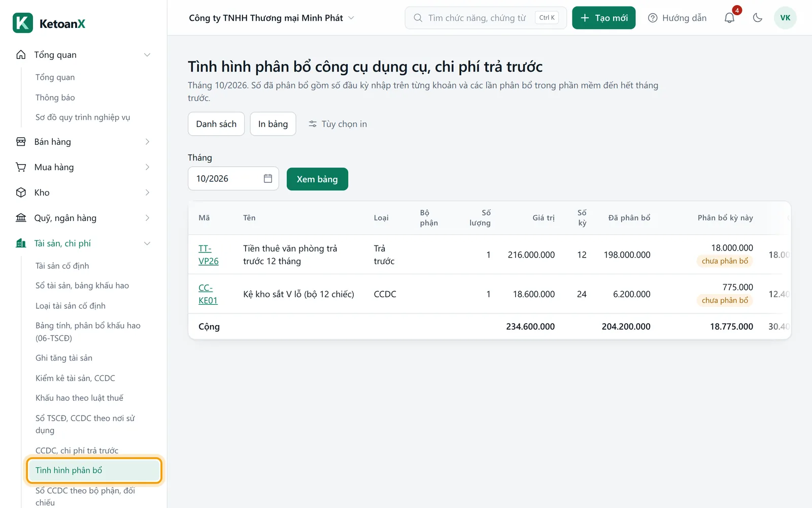Collapse the Tài sản, chi phí chevron
812x508 pixels.
(147, 243)
